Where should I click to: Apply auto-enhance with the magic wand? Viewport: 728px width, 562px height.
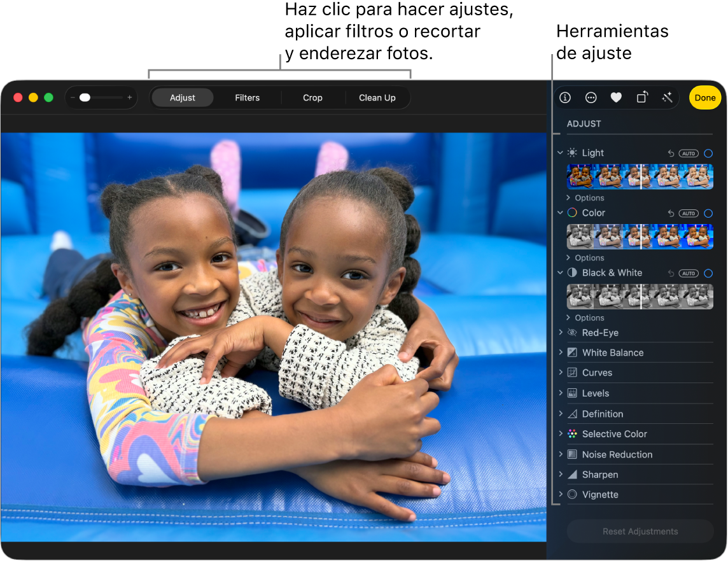point(667,97)
